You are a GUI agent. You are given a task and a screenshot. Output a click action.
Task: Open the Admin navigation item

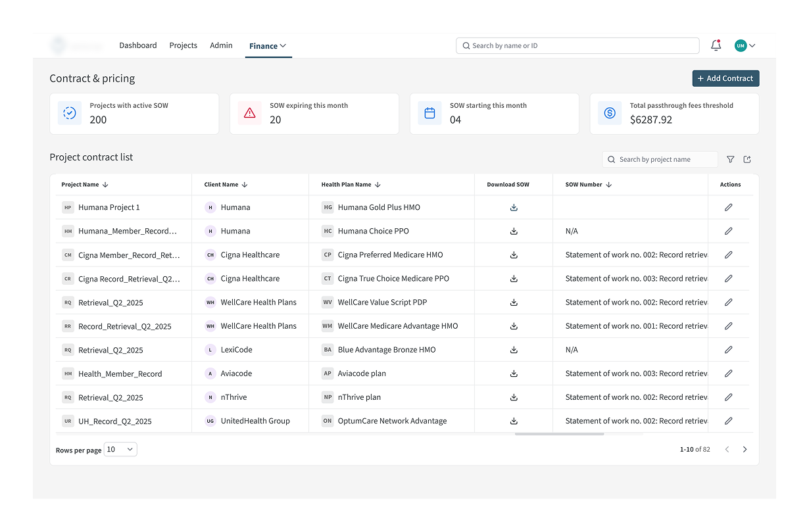221,45
